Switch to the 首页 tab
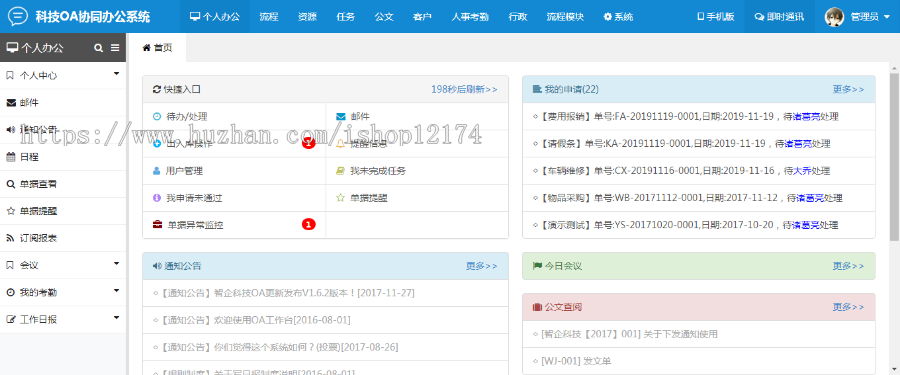The width and height of the screenshot is (900, 375). click(x=157, y=48)
